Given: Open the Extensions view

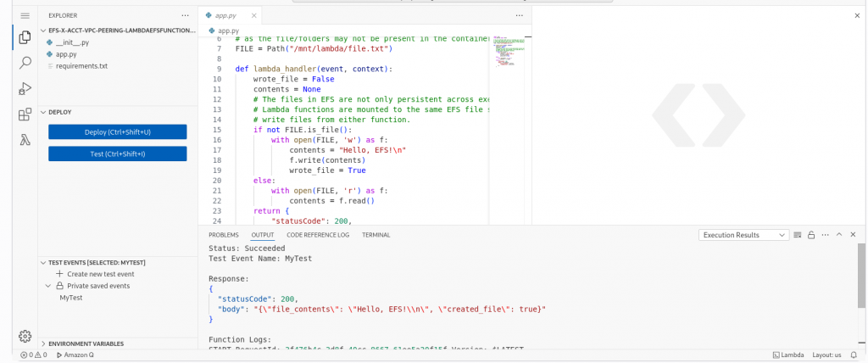Looking at the screenshot, I should tap(25, 114).
